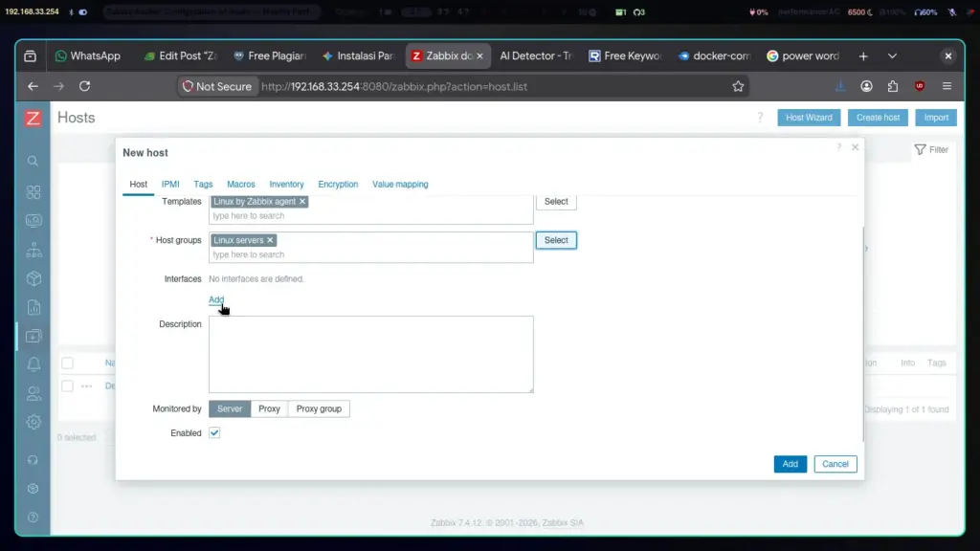Toggle the Enabled checkbox
This screenshot has width=980, height=551.
[x=214, y=433]
